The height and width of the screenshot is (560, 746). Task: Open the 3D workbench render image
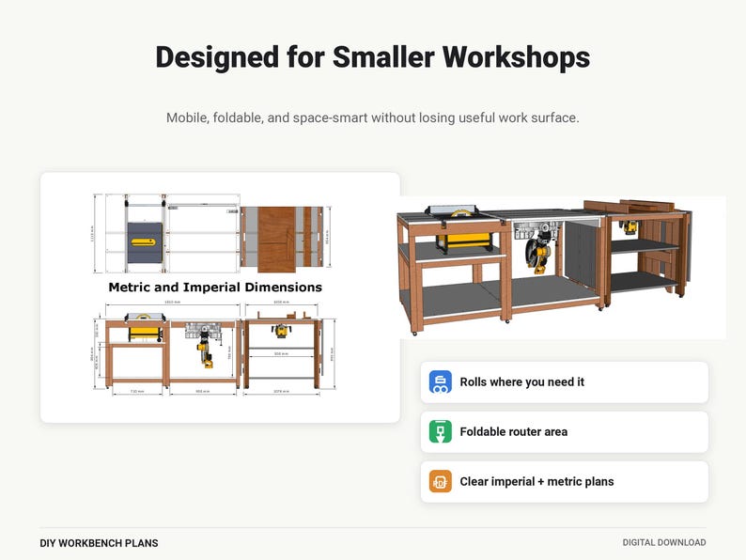(x=563, y=268)
